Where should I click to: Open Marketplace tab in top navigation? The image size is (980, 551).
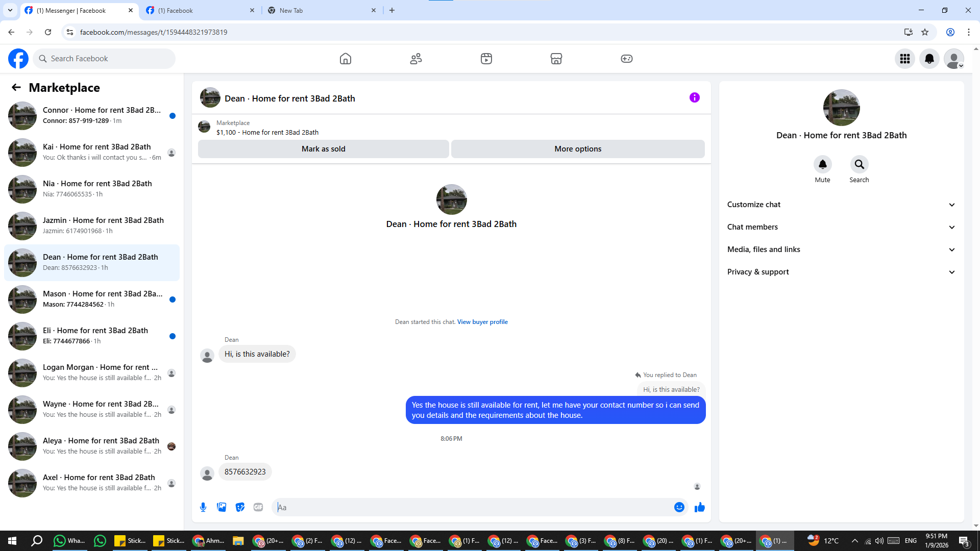tap(556, 59)
